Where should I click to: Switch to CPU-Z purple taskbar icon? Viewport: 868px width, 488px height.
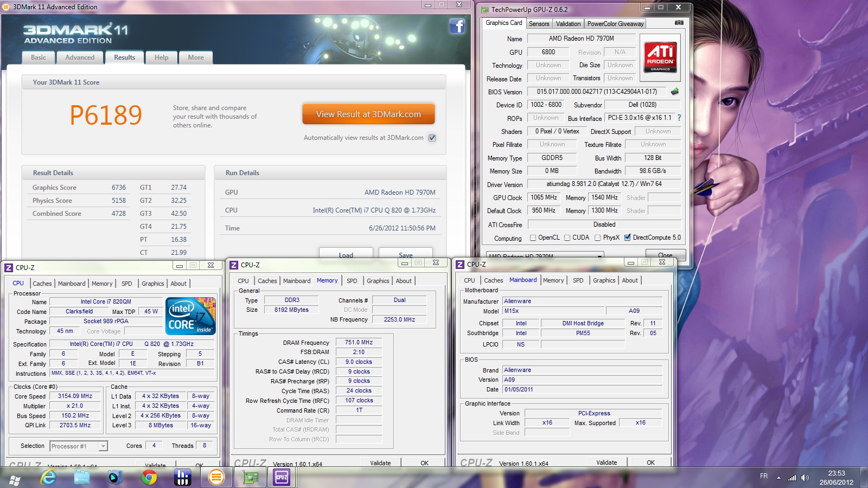pyautogui.click(x=282, y=477)
